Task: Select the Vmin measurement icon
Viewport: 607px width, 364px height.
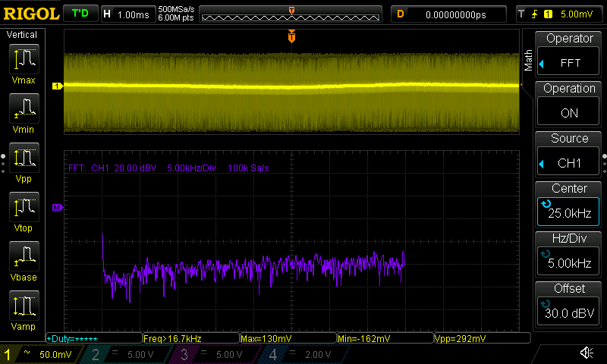Action: 24,108
